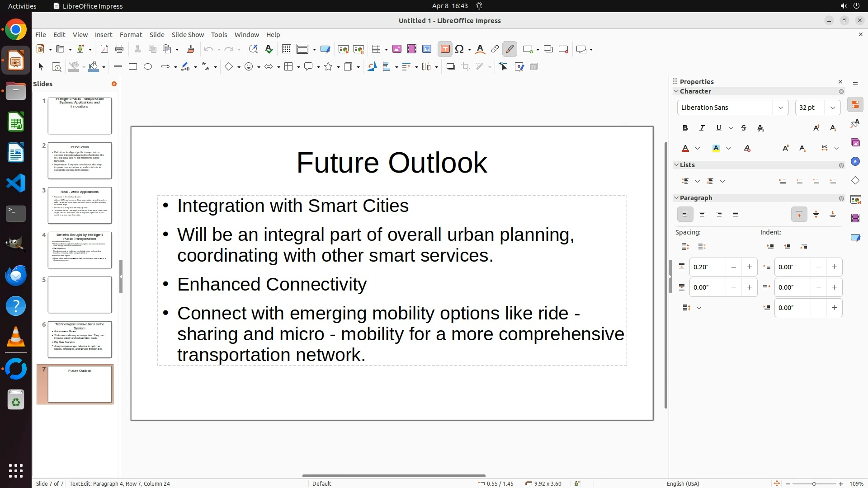Toggle Bold in Character panel

(x=685, y=128)
